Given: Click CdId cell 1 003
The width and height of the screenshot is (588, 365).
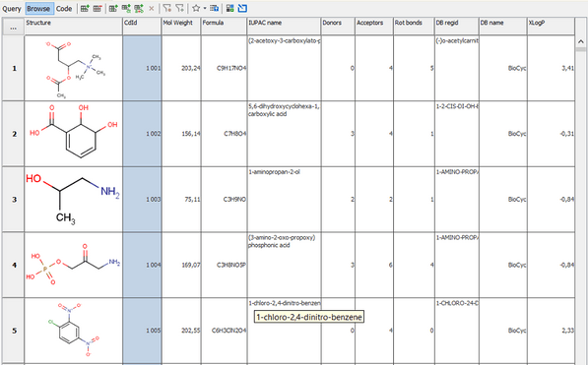Looking at the screenshot, I should click(x=142, y=200).
